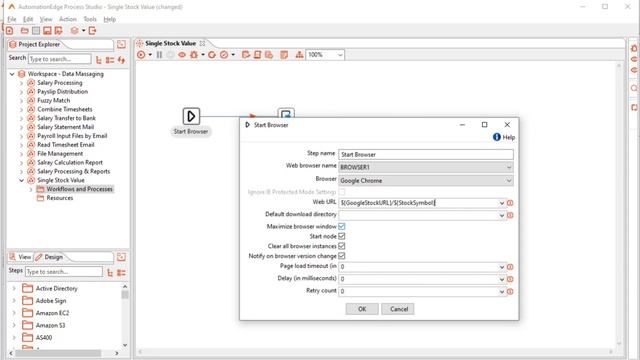This screenshot has height=360, width=640.
Task: Toggle the Maximize browser window checkbox
Action: point(342,227)
